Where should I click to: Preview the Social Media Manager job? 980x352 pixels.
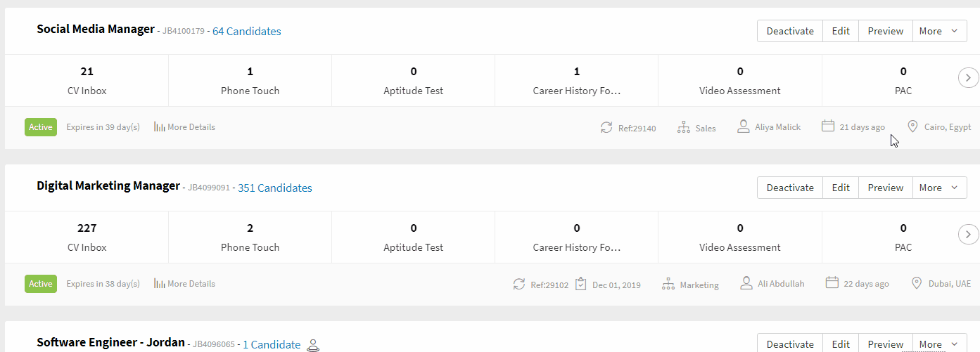[x=885, y=31]
